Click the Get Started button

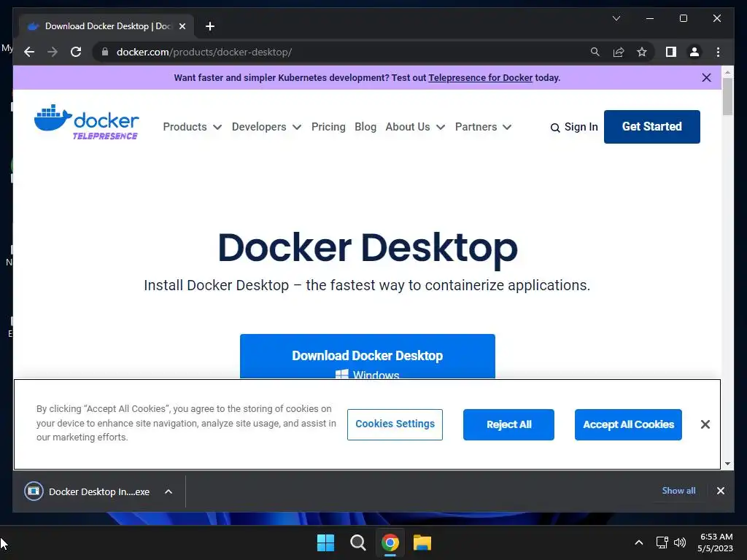[651, 127]
